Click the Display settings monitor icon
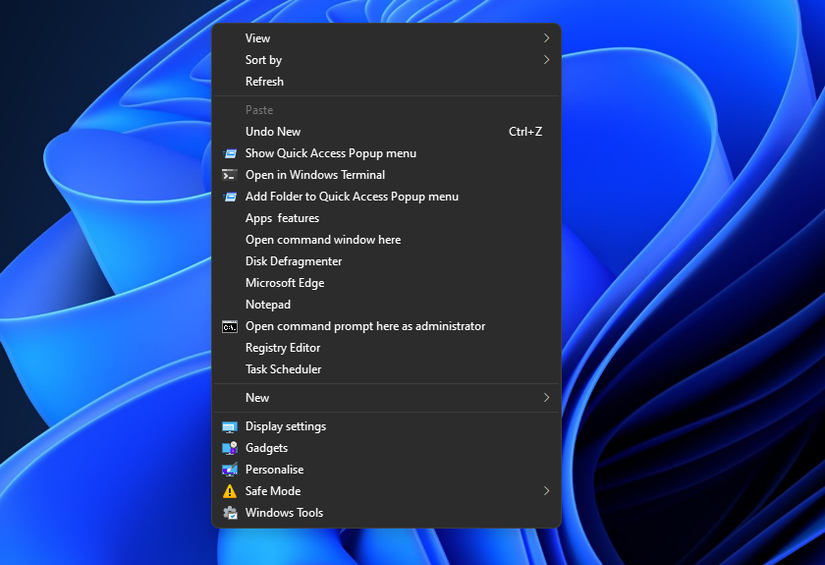Image resolution: width=825 pixels, height=565 pixels. tap(230, 427)
